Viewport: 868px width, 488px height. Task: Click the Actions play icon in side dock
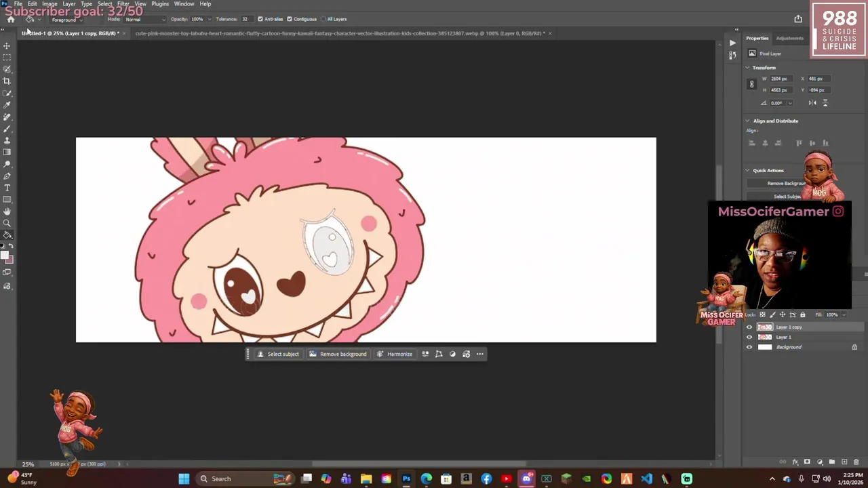(x=732, y=43)
